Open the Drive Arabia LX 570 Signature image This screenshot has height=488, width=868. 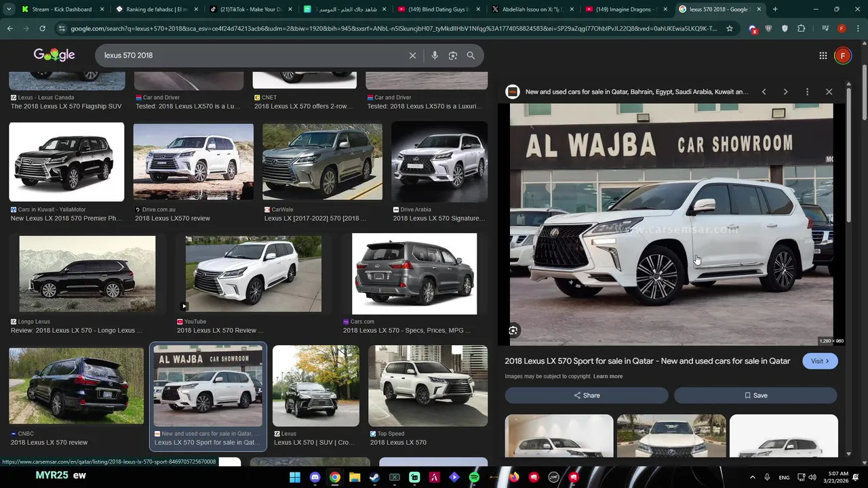[x=439, y=162]
